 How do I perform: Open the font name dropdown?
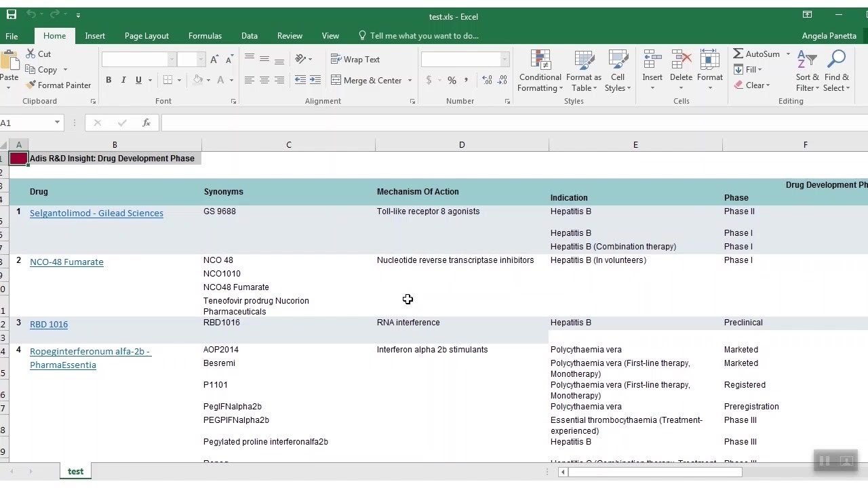(x=172, y=60)
